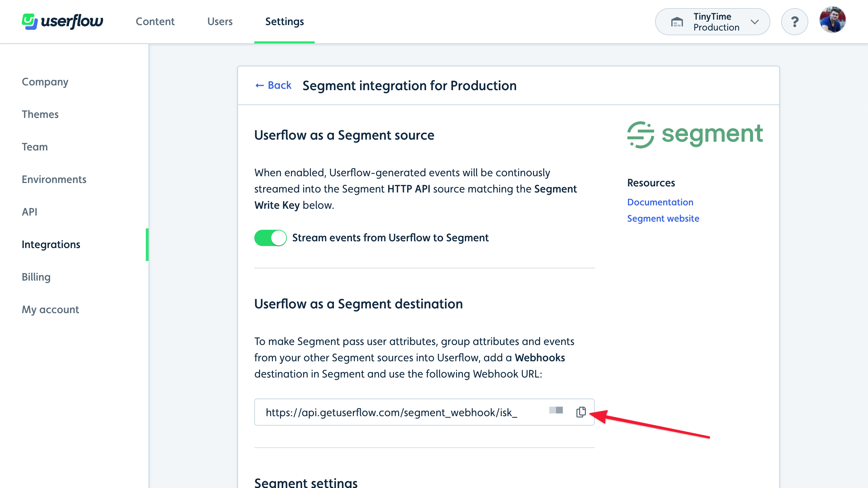Open Environments in the sidebar
Image resolution: width=868 pixels, height=488 pixels.
(54, 179)
